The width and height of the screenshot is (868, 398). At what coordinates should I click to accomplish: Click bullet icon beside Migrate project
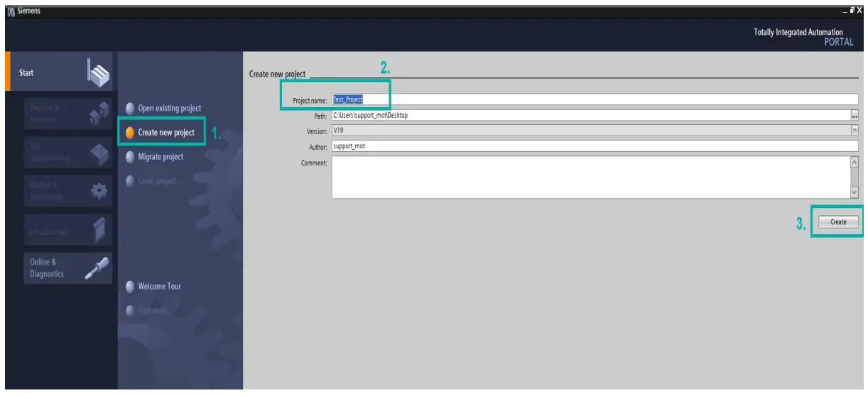130,157
